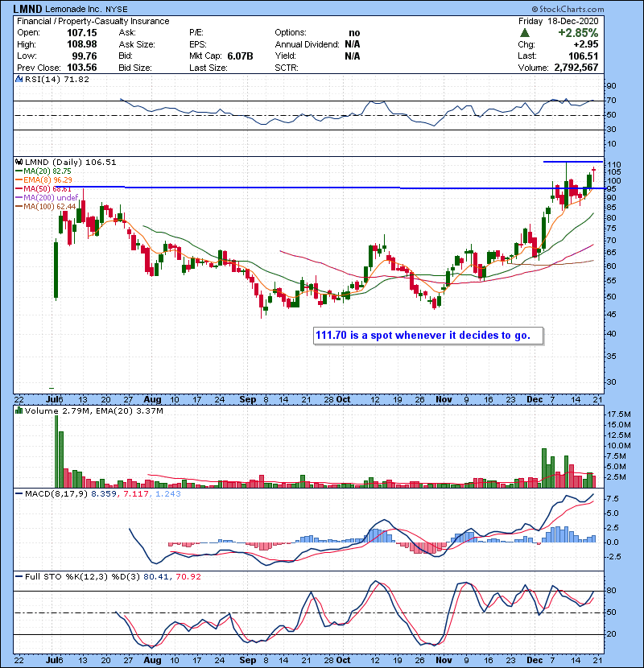Click the 90 tick on the RSI axis
The image size is (644, 668).
tap(612, 86)
